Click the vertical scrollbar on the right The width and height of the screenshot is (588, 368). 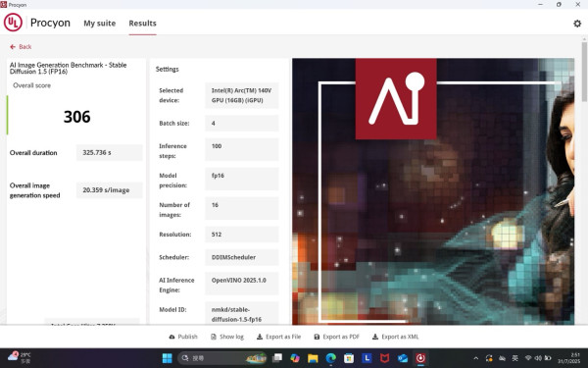point(584,72)
